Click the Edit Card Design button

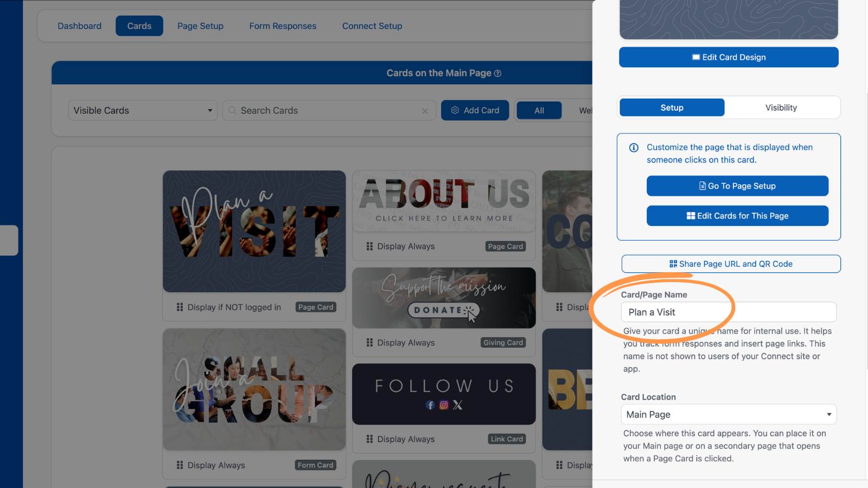click(729, 57)
